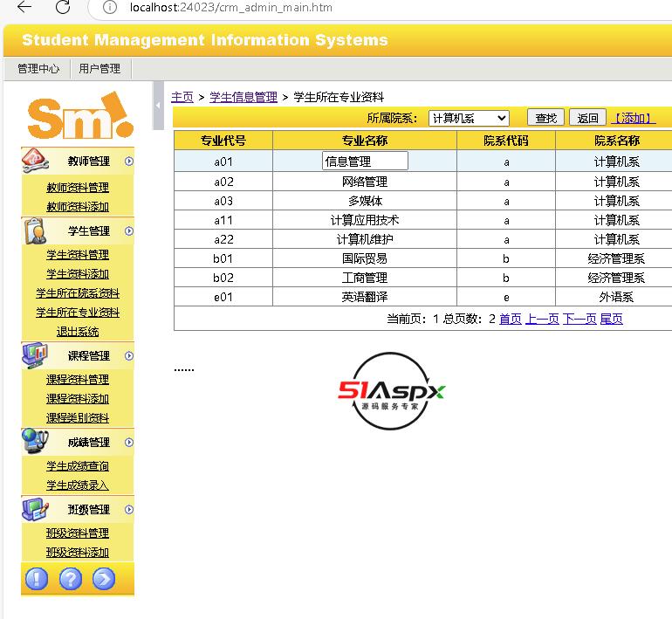Click the 班级管理 monitor pencil icon

tap(34, 509)
